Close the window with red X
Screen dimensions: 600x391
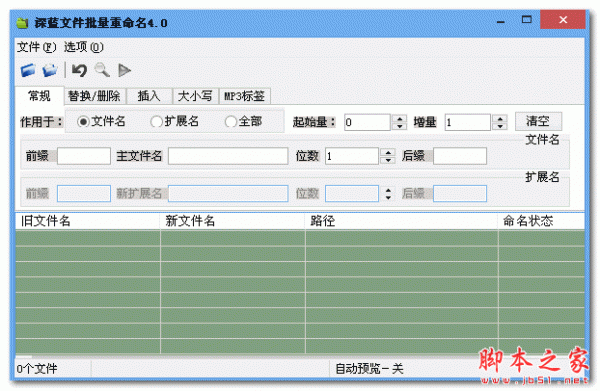pyautogui.click(x=563, y=20)
